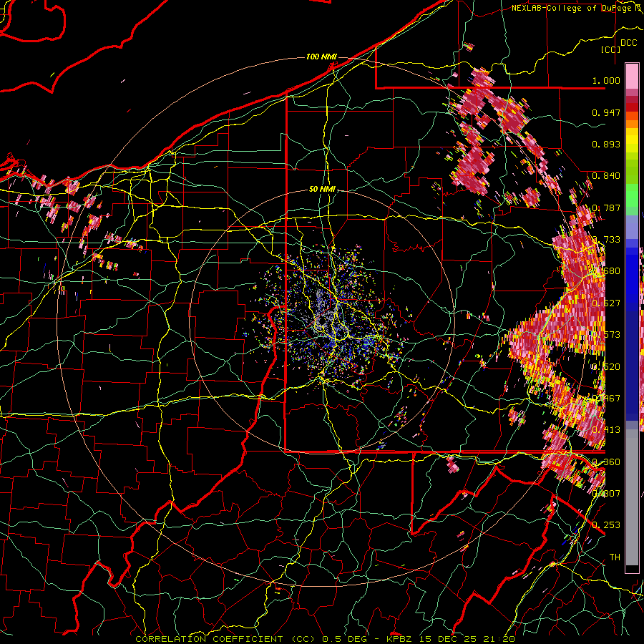Select the 0.360 legend value

(x=606, y=462)
